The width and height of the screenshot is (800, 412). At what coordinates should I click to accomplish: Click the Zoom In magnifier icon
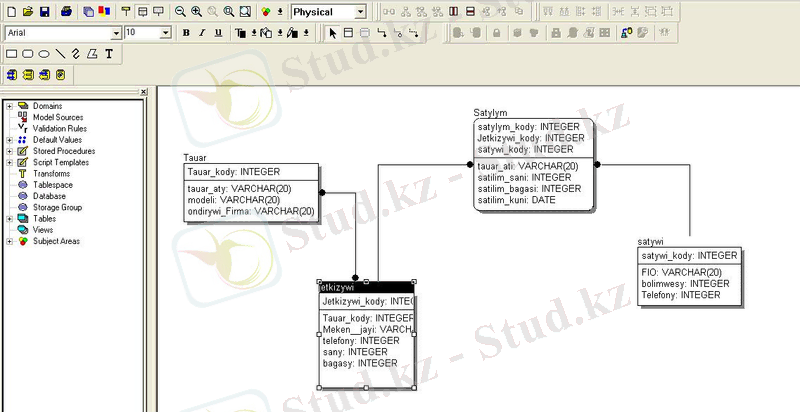pyautogui.click(x=196, y=11)
